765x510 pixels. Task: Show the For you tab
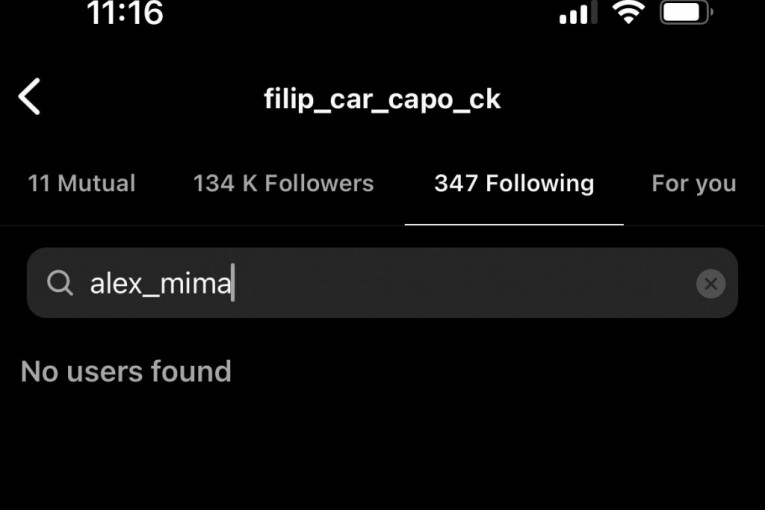tap(694, 184)
